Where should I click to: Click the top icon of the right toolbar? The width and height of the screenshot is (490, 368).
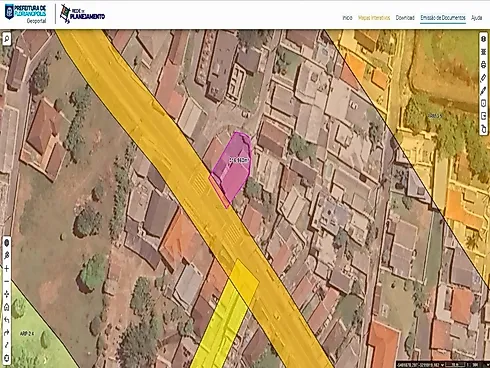[484, 39]
